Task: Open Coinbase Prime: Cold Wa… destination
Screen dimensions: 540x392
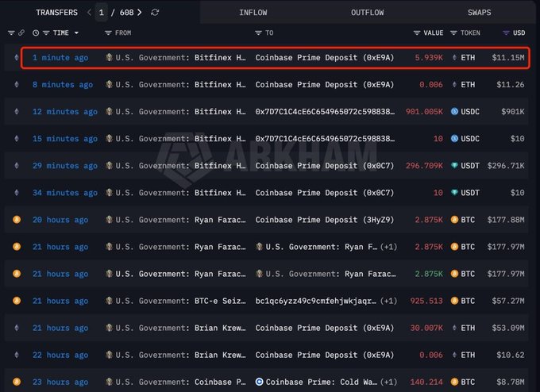Action: click(322, 382)
